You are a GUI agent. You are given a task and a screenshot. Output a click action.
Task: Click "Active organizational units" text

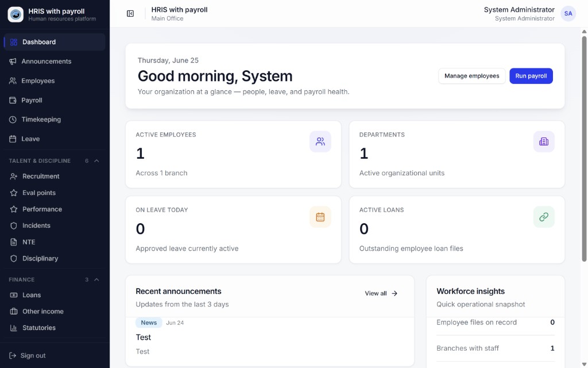(402, 173)
